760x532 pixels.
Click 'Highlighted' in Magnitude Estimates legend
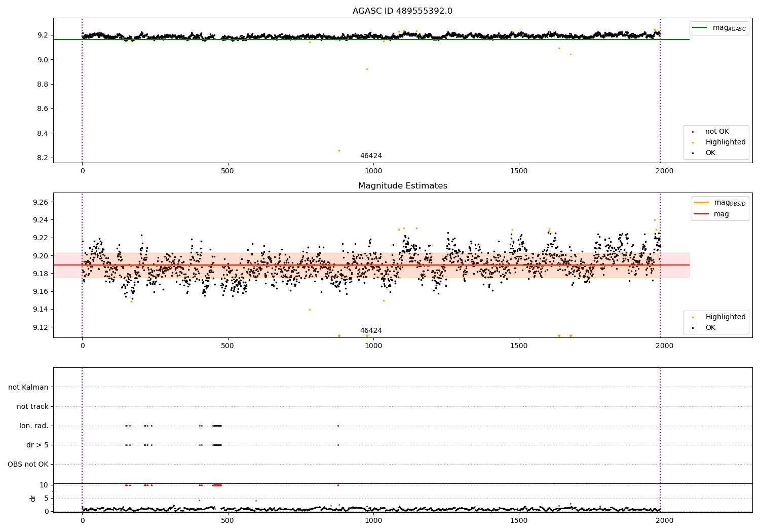pyautogui.click(x=726, y=317)
